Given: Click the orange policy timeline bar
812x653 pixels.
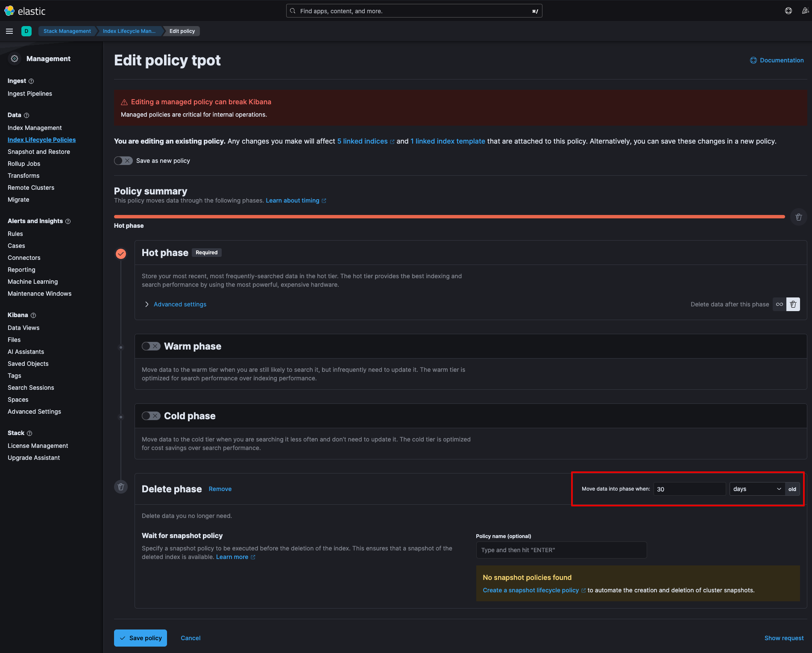Looking at the screenshot, I should click(x=449, y=217).
